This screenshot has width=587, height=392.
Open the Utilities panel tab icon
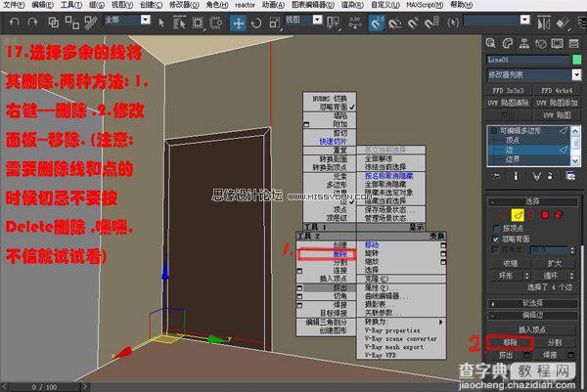pos(573,43)
